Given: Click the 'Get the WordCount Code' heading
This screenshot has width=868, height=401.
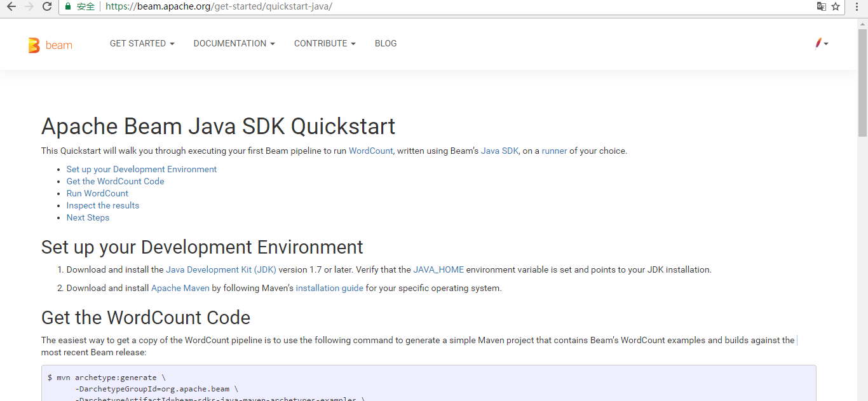Looking at the screenshot, I should point(146,317).
